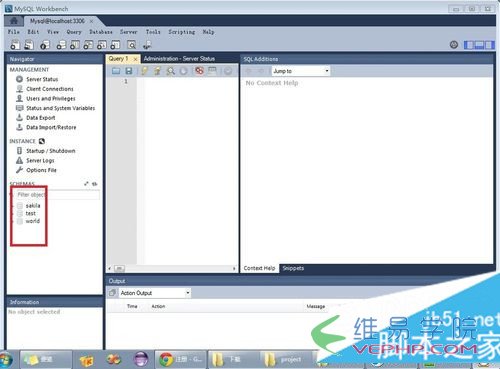The width and height of the screenshot is (500, 369).
Task: Open Client Connections
Action: coord(50,89)
